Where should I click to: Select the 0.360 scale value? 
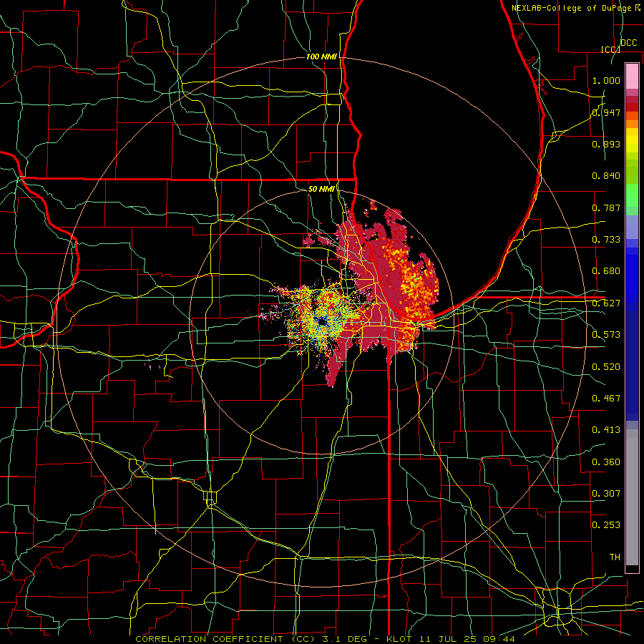(x=606, y=462)
